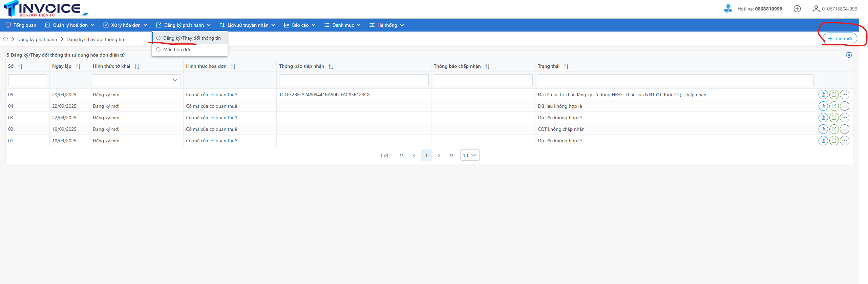
Task: Expand Danh mục menu
Action: point(342,25)
